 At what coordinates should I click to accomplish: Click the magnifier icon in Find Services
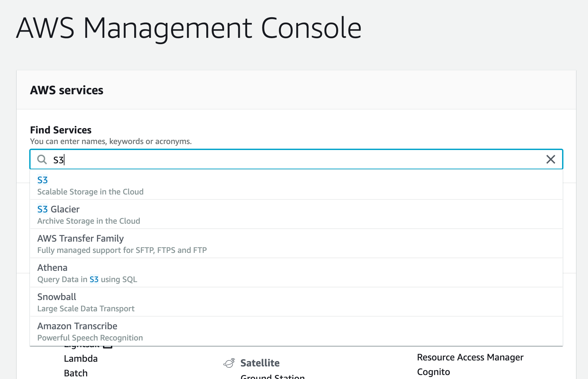[x=42, y=160]
